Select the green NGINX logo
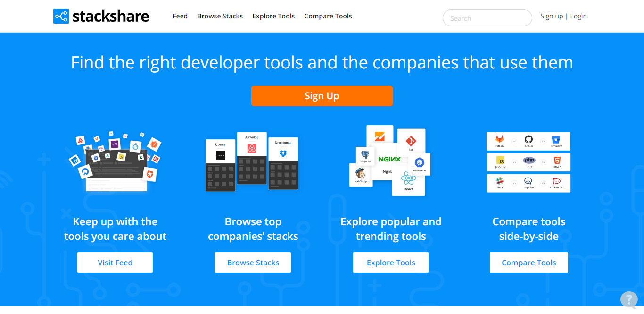This screenshot has height=314, width=644. pyautogui.click(x=389, y=159)
